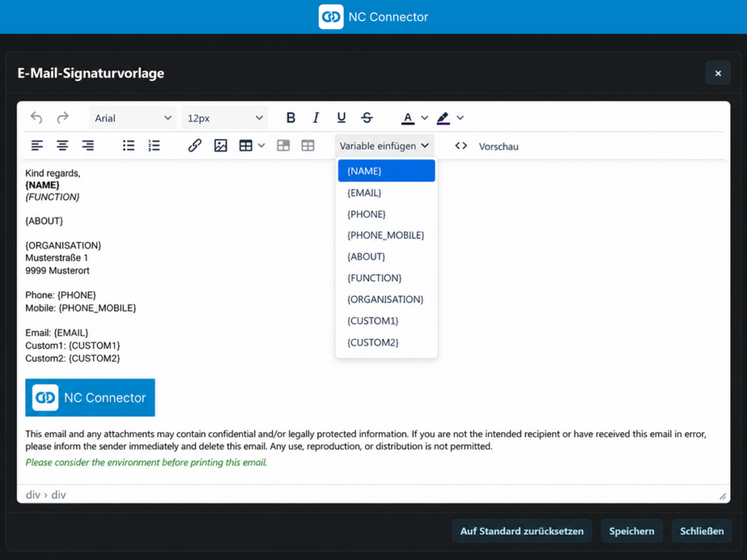Viewport: 747px width, 560px height.
Task: Select {EMAIL} from the variable list
Action: [x=387, y=192]
